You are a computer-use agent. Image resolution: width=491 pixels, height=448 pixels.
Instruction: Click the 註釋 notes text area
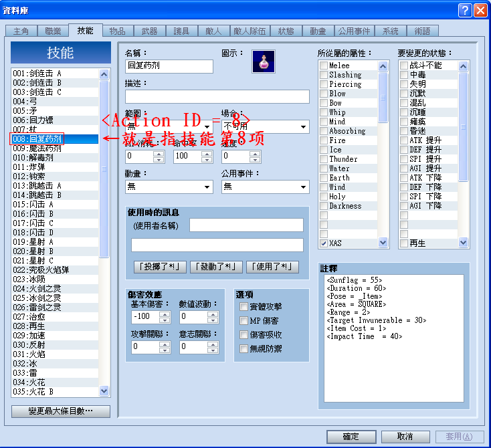click(x=394, y=338)
